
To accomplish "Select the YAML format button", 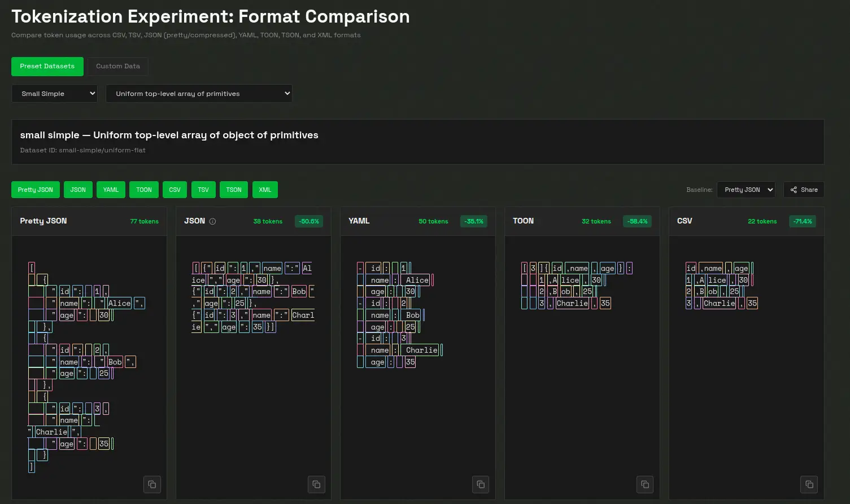I will (x=111, y=190).
